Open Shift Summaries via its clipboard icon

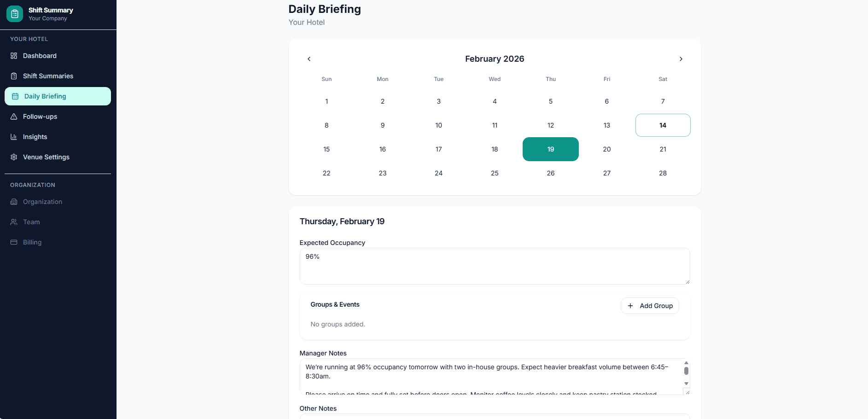[14, 76]
